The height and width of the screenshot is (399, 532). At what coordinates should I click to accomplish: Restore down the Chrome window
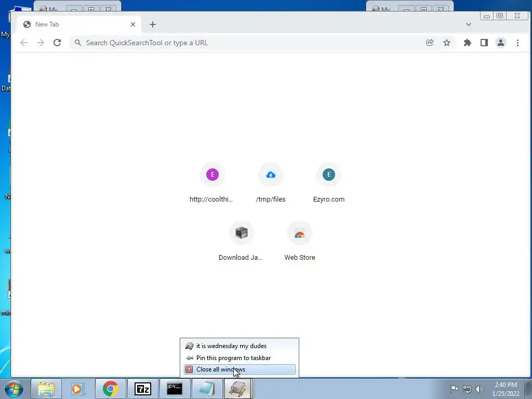(500, 16)
